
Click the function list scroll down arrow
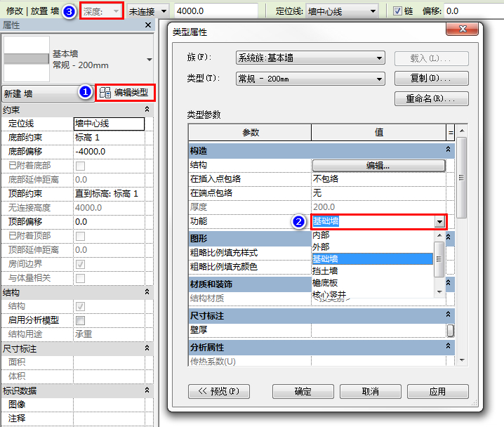click(439, 292)
